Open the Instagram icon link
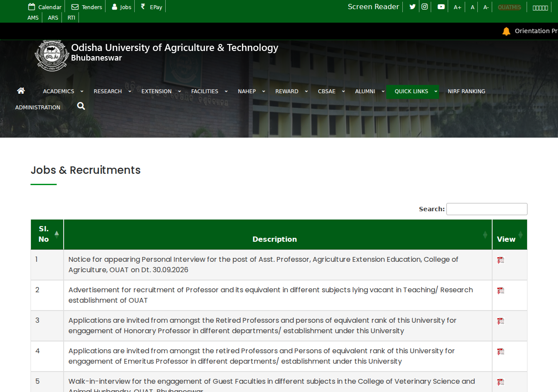This screenshot has width=558, height=392. tap(425, 7)
